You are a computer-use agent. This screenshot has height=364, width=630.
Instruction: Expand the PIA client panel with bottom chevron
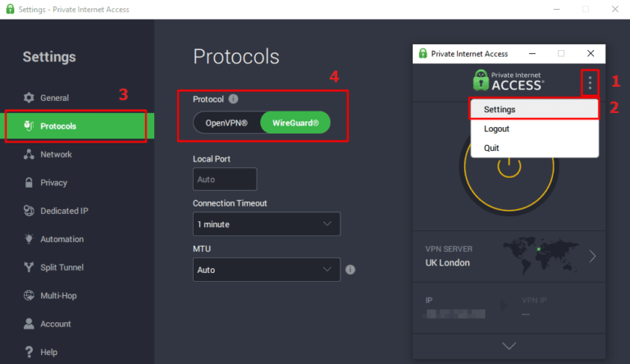click(x=509, y=345)
